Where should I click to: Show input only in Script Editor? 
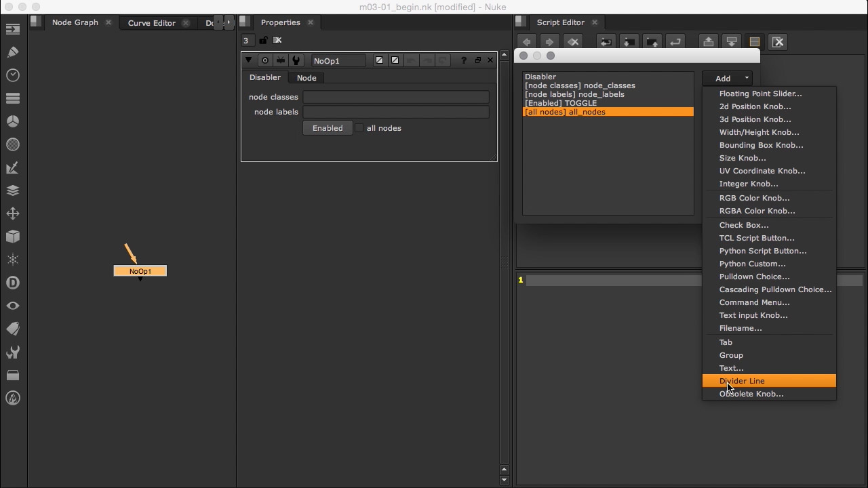point(709,42)
